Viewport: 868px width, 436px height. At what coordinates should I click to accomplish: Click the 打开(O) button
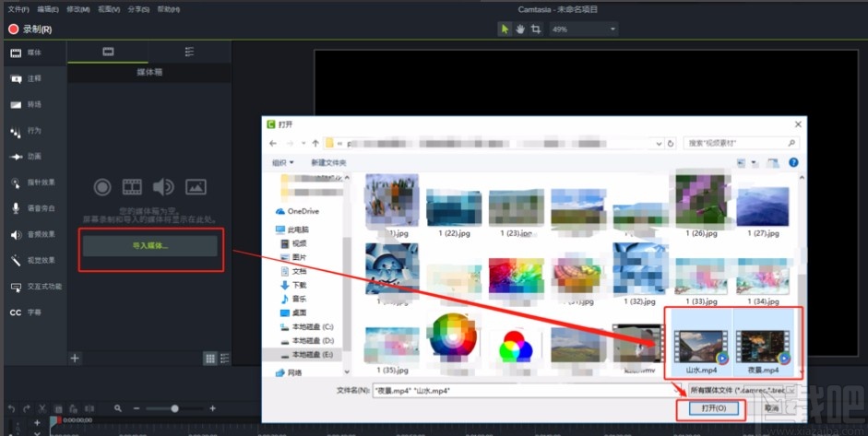(x=714, y=408)
